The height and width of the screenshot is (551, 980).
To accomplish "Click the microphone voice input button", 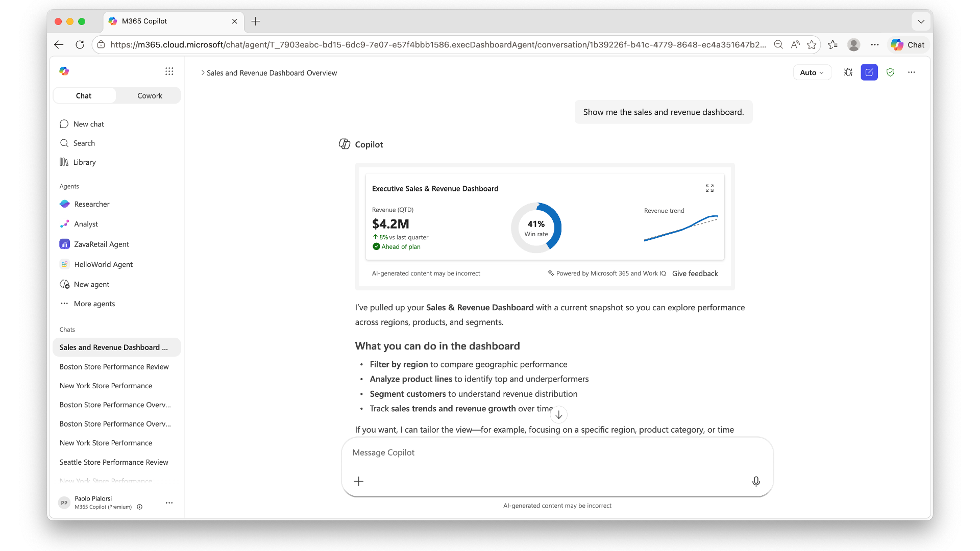I will tap(756, 481).
